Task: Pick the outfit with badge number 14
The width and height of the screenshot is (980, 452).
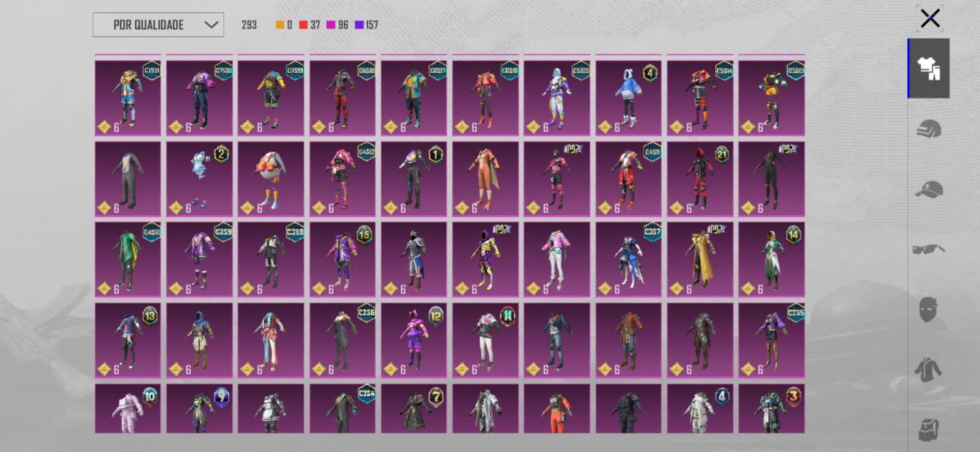Action: point(772,259)
